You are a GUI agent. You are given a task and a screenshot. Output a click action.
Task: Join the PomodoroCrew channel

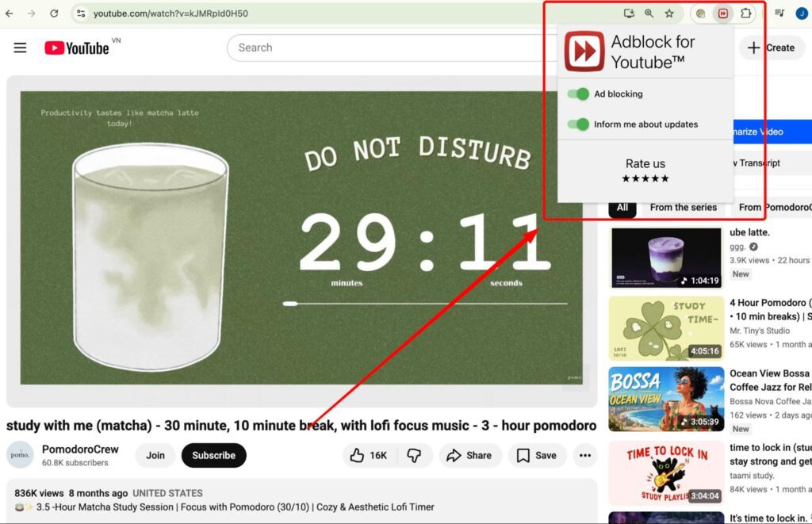(155, 455)
